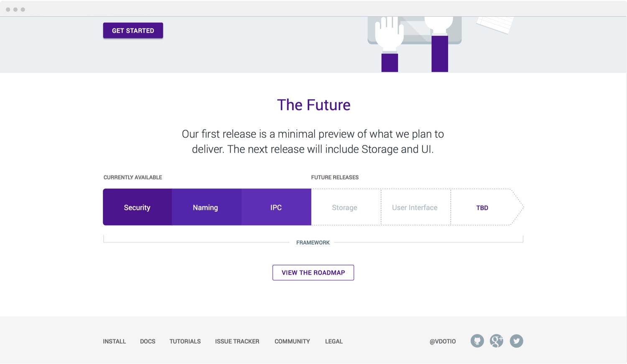The height and width of the screenshot is (364, 627).
Task: Click the GET STARTED button
Action: point(133,30)
